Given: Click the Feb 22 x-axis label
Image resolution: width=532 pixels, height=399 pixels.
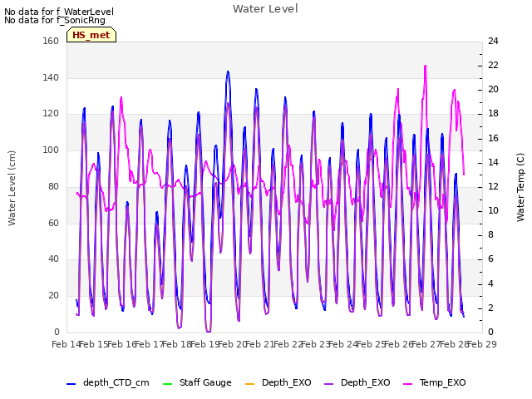Looking at the screenshot, I should (288, 344).
